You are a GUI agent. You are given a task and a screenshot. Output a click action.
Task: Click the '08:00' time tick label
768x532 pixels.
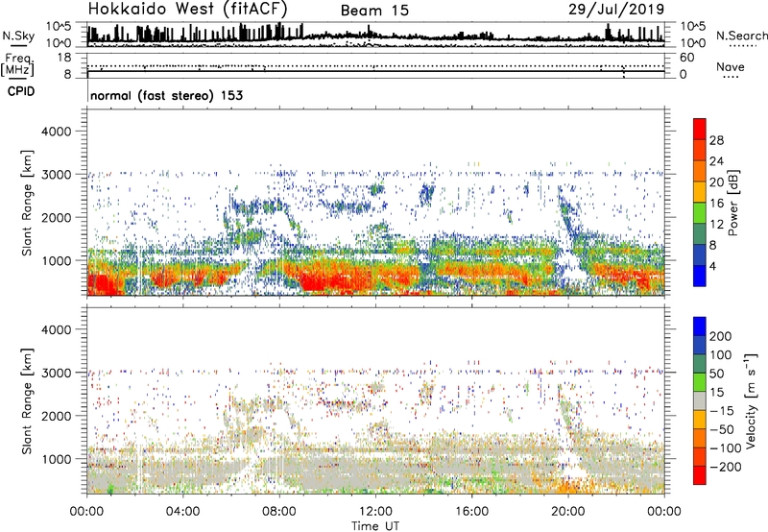279,512
